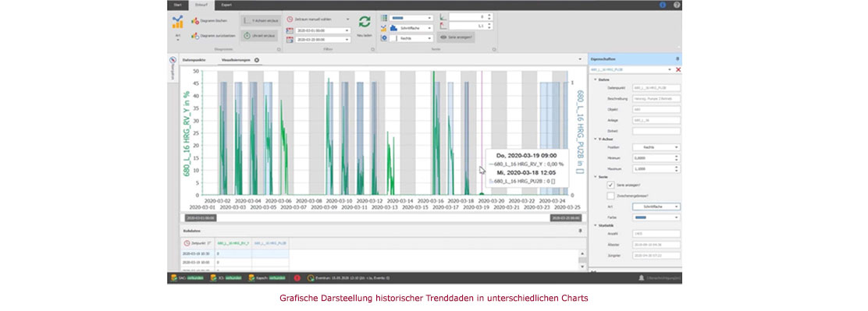Click the blue info icon in title bar

[x=663, y=5]
